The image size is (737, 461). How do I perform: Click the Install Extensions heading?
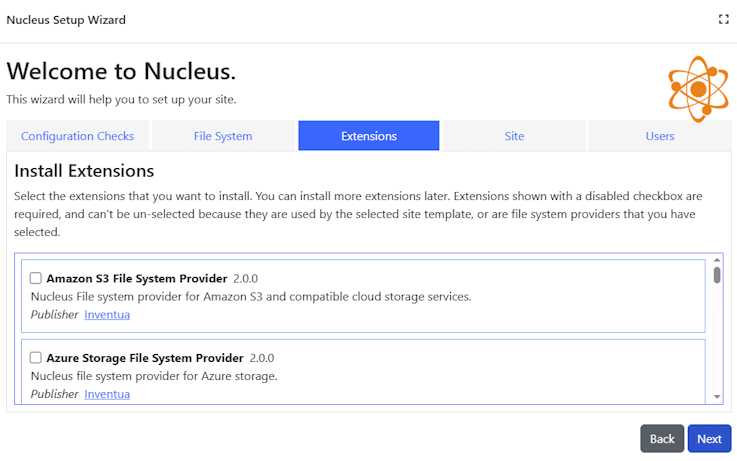point(84,171)
